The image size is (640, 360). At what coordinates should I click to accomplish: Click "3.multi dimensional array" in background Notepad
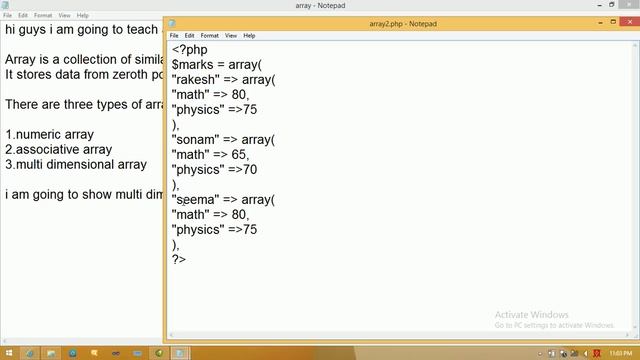(x=76, y=164)
